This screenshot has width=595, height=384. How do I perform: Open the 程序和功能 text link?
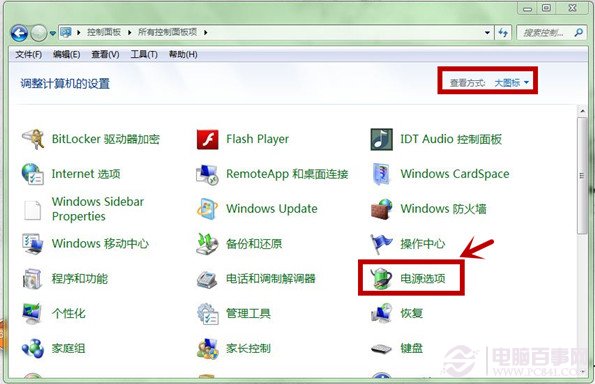(x=80, y=279)
